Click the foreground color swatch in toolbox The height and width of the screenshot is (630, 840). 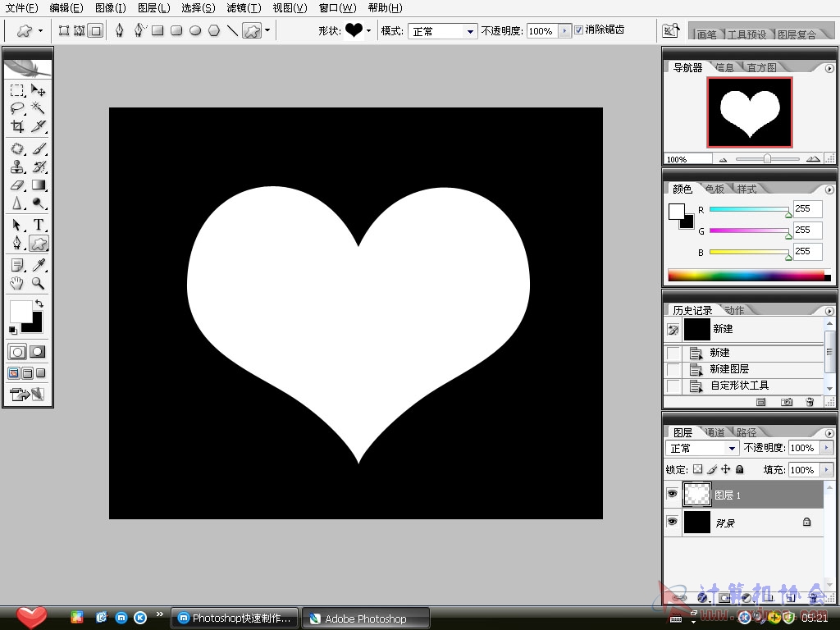[x=21, y=312]
